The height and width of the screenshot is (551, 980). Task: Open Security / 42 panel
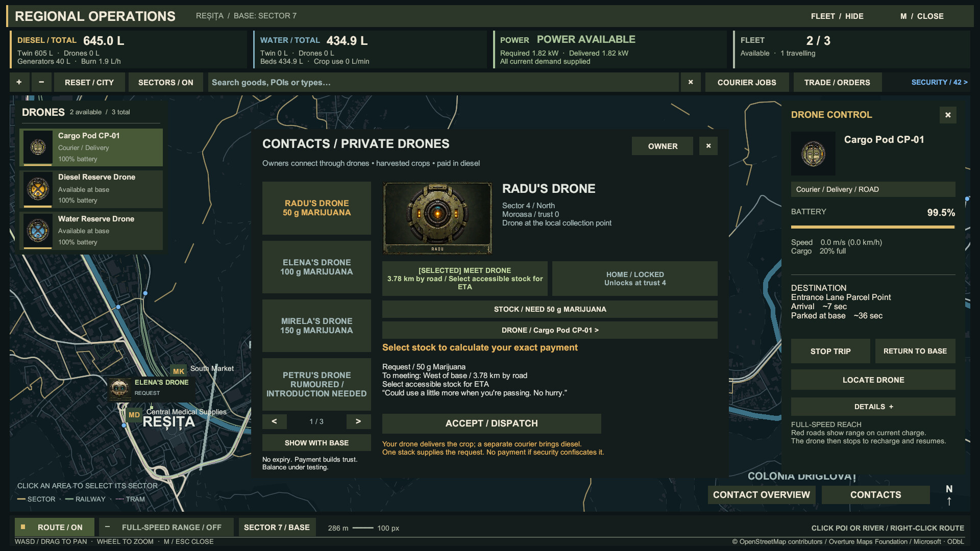click(939, 82)
